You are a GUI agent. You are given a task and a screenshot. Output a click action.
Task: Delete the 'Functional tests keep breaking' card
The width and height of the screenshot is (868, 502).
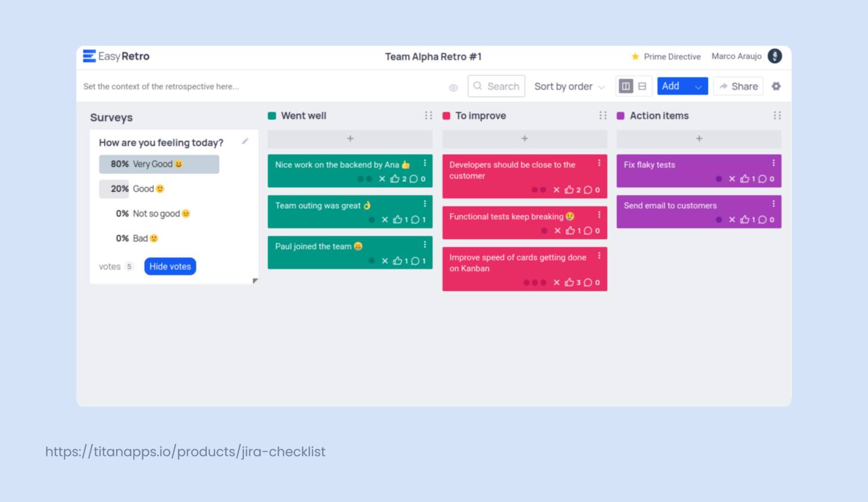pos(557,231)
